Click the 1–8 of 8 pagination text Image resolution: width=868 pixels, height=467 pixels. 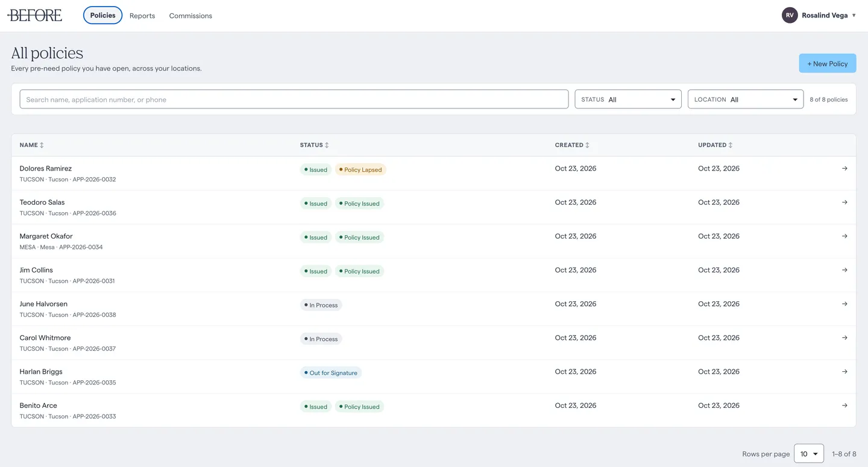[844, 454]
